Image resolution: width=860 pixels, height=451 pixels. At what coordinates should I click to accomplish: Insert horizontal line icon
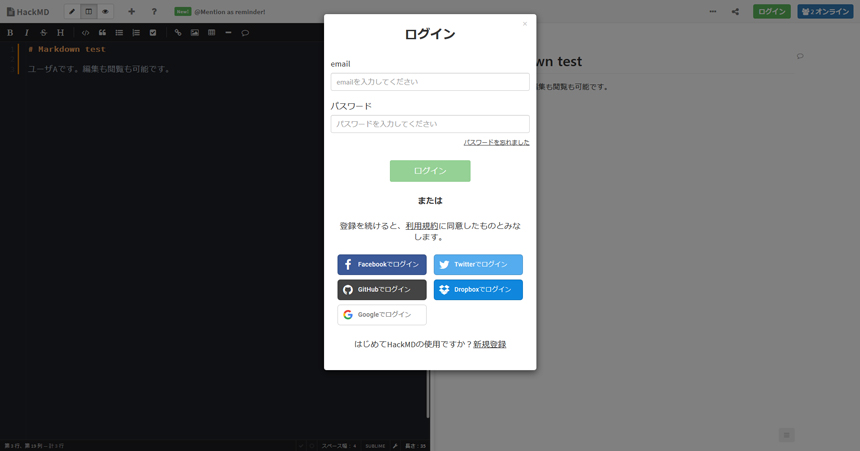[228, 32]
